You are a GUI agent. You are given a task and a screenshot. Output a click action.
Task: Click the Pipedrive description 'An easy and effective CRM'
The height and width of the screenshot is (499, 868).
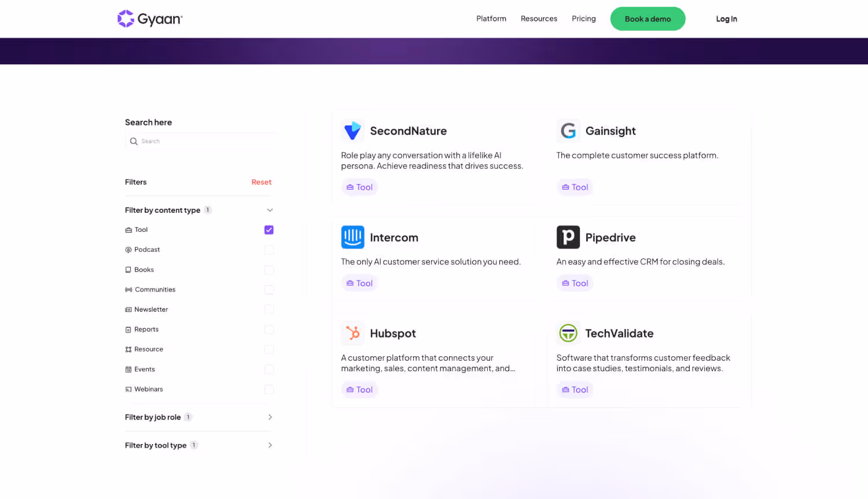641,261
